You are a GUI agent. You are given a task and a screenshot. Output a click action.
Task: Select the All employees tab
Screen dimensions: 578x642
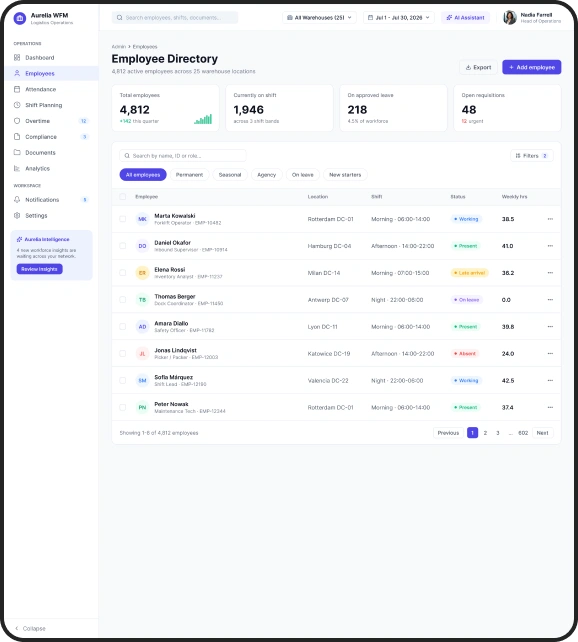tap(143, 175)
